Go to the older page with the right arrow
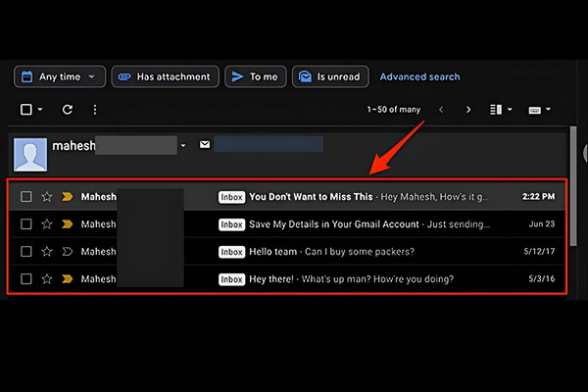Viewport: 588px width, 392px height. pyautogui.click(x=468, y=110)
